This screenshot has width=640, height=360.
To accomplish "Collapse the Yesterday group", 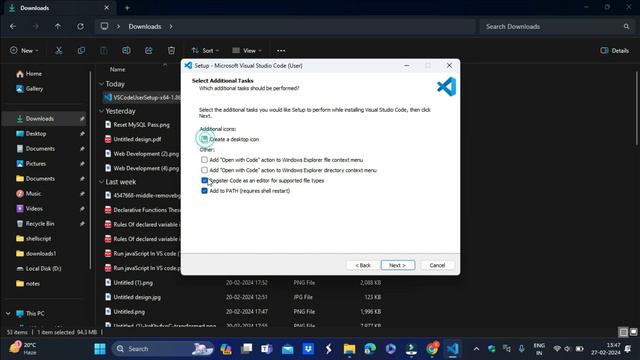I will pyautogui.click(x=101, y=111).
